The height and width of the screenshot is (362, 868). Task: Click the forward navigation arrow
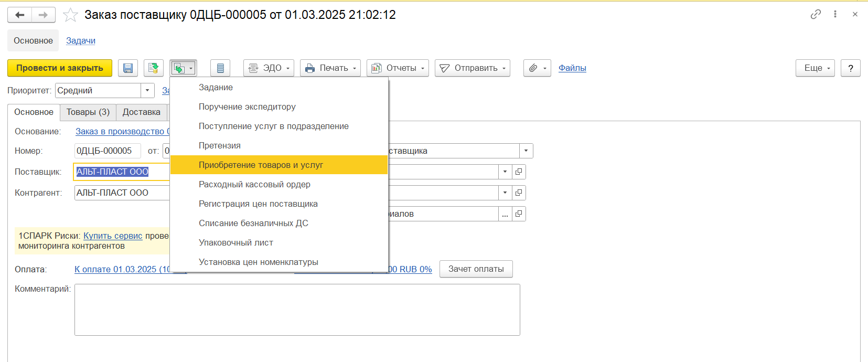(44, 15)
